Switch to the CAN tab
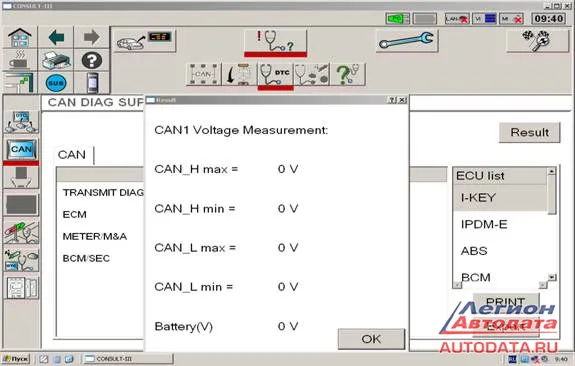The height and width of the screenshot is (366, 575). (72, 155)
